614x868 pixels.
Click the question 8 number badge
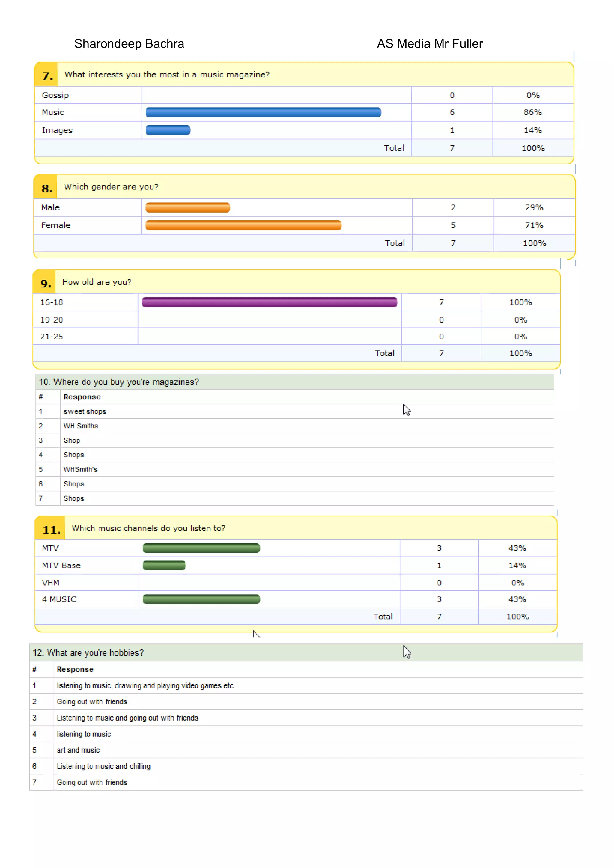click(46, 188)
